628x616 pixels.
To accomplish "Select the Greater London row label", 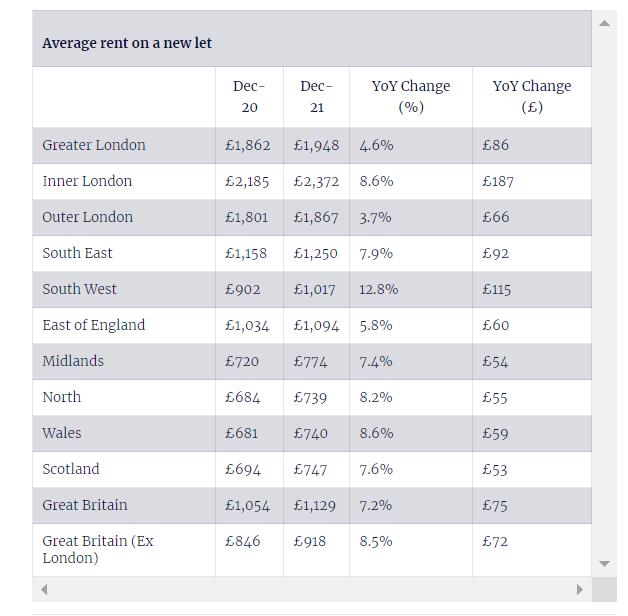I will [x=94, y=145].
